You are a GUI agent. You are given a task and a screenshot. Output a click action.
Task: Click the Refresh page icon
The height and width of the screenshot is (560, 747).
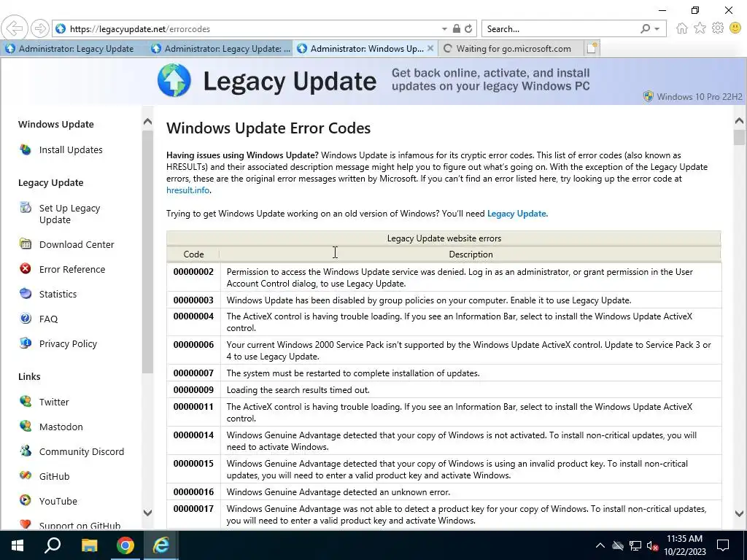[x=468, y=28]
